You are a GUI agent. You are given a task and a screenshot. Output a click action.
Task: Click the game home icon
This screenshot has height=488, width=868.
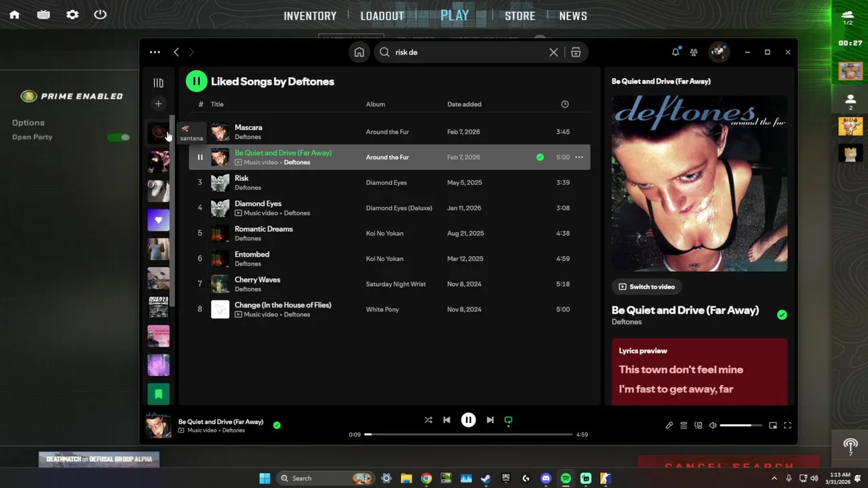[14, 14]
